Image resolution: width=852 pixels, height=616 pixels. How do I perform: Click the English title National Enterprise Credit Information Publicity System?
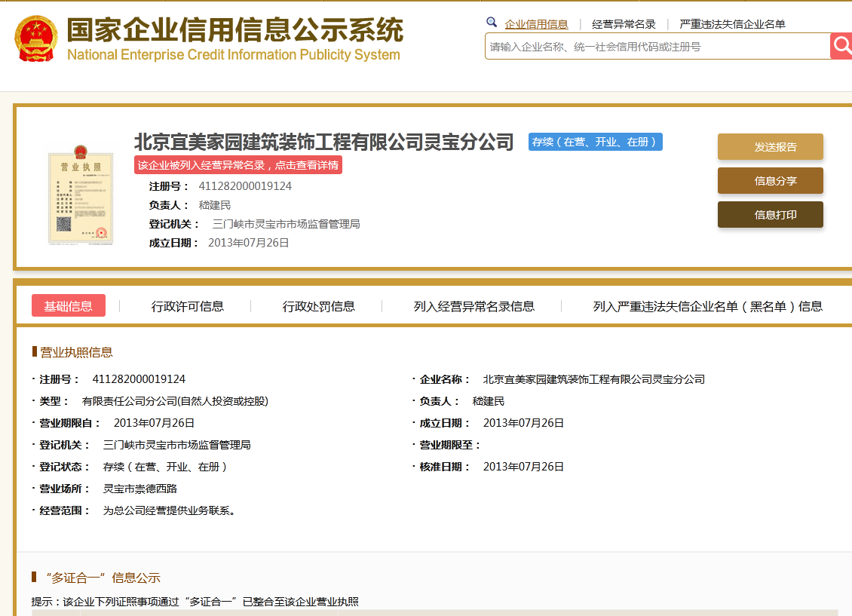point(234,55)
